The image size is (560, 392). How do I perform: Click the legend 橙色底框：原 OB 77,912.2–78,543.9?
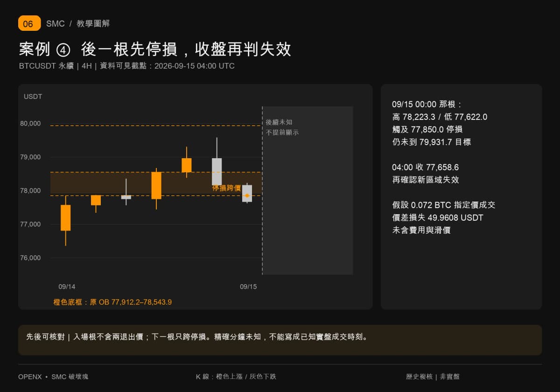(x=112, y=302)
